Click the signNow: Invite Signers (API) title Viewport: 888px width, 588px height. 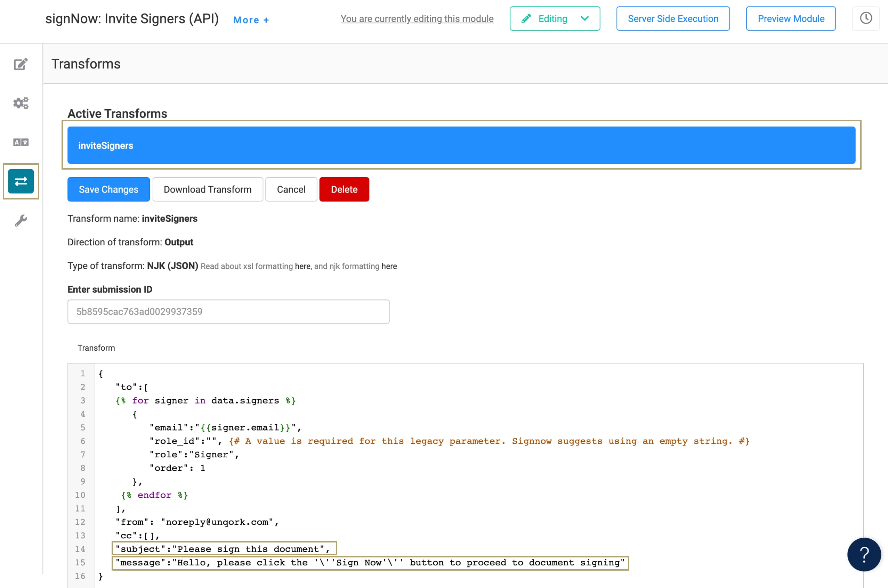point(132,19)
